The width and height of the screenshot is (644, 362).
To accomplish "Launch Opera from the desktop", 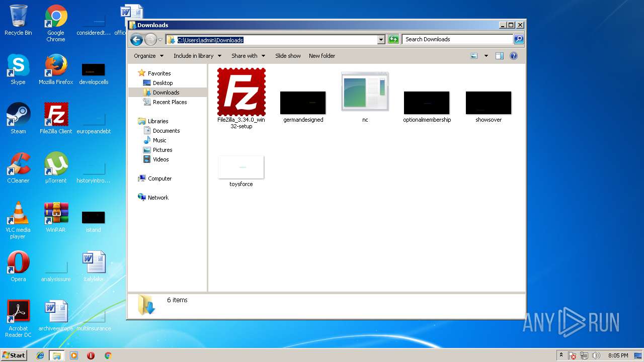I will (18, 266).
